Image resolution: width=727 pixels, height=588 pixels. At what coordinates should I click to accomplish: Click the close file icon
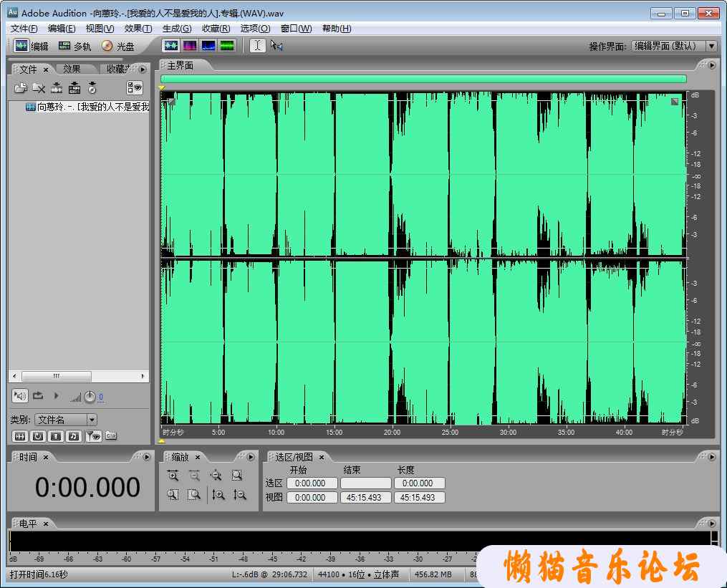[x=39, y=87]
